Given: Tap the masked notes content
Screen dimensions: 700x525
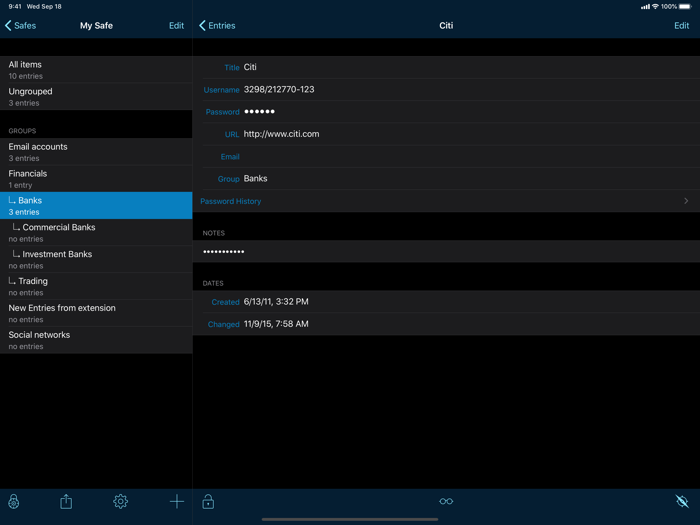Looking at the screenshot, I should 224,252.
